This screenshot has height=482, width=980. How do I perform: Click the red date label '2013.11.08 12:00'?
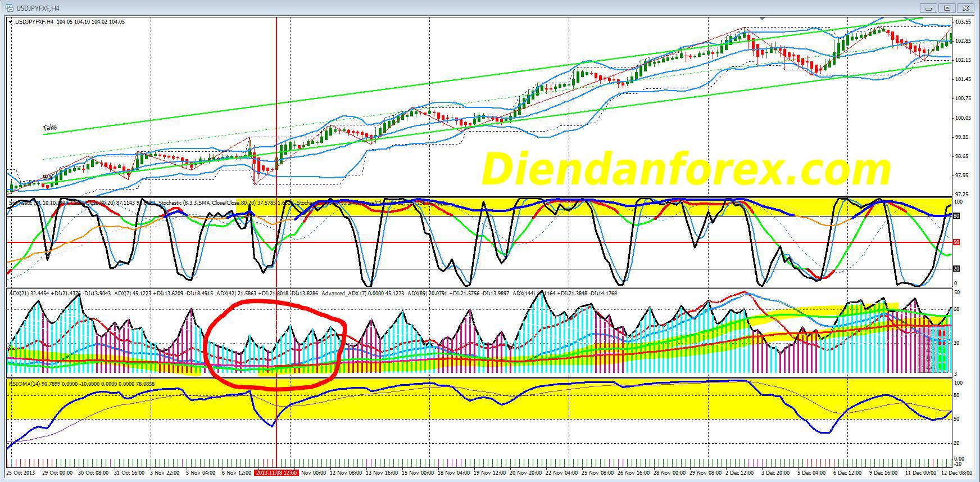click(x=276, y=473)
